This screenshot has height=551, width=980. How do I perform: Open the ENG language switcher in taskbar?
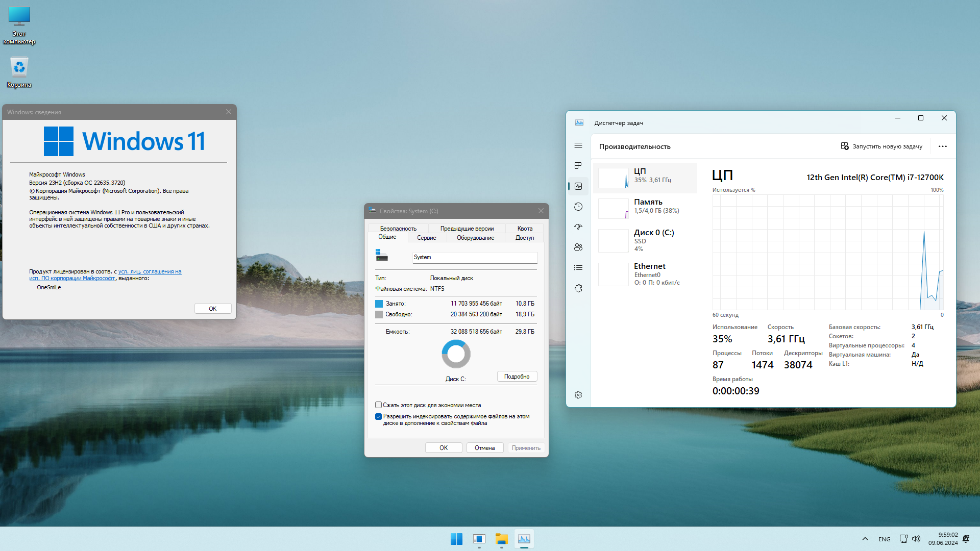pos(884,538)
